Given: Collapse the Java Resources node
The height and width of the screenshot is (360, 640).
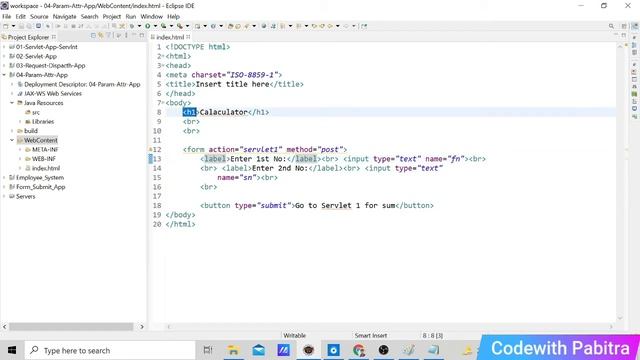Looking at the screenshot, I should 12,103.
